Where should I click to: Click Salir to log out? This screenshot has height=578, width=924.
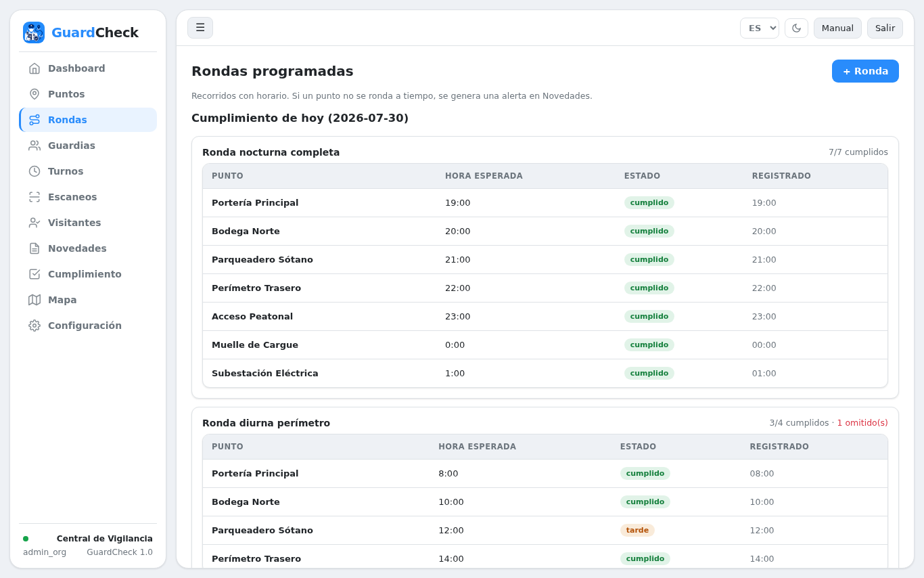885,28
